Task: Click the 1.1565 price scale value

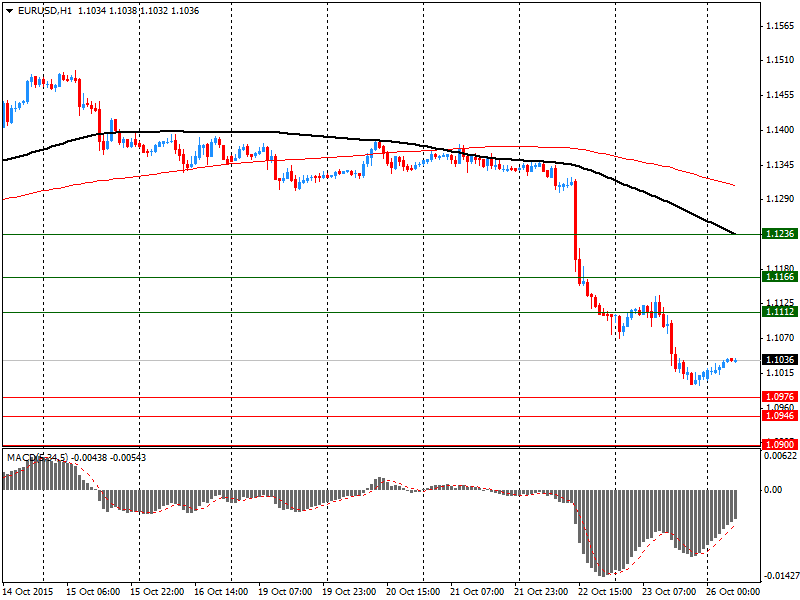Action: (781, 26)
